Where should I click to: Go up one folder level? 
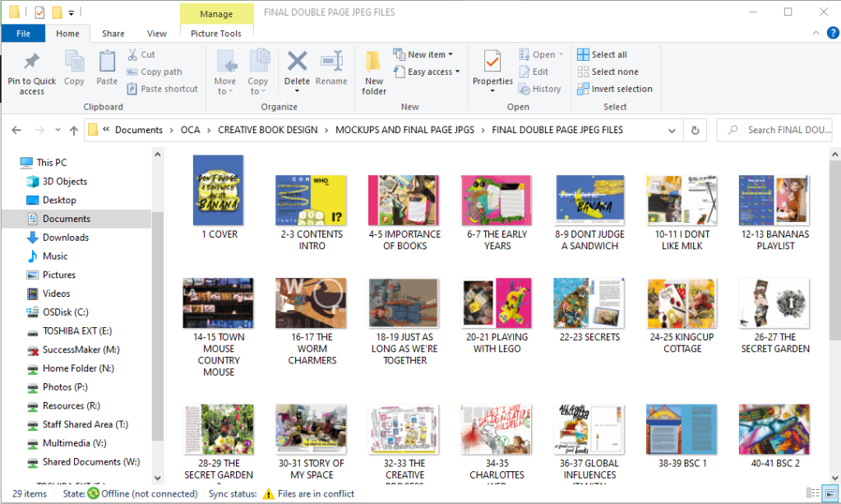point(74,130)
